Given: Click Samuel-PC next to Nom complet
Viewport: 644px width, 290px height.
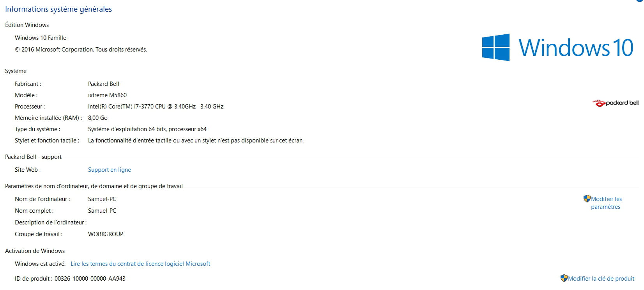Looking at the screenshot, I should (x=102, y=211).
